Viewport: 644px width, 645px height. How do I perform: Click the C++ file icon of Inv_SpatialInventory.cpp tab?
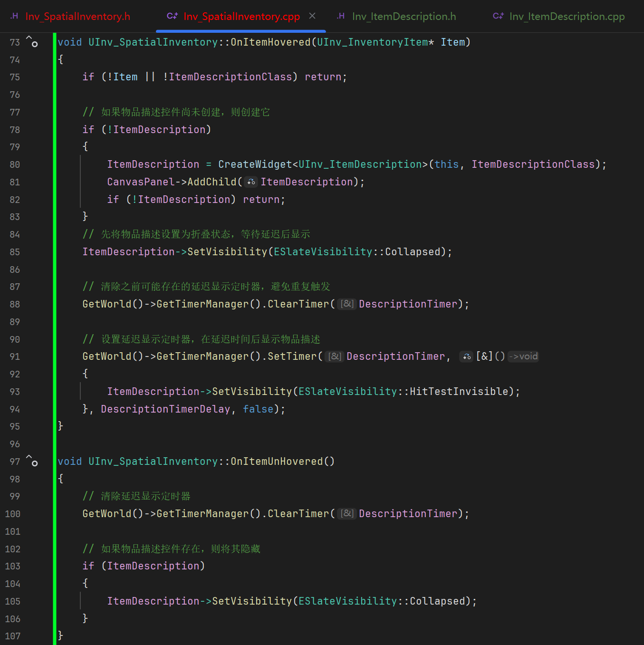point(172,16)
